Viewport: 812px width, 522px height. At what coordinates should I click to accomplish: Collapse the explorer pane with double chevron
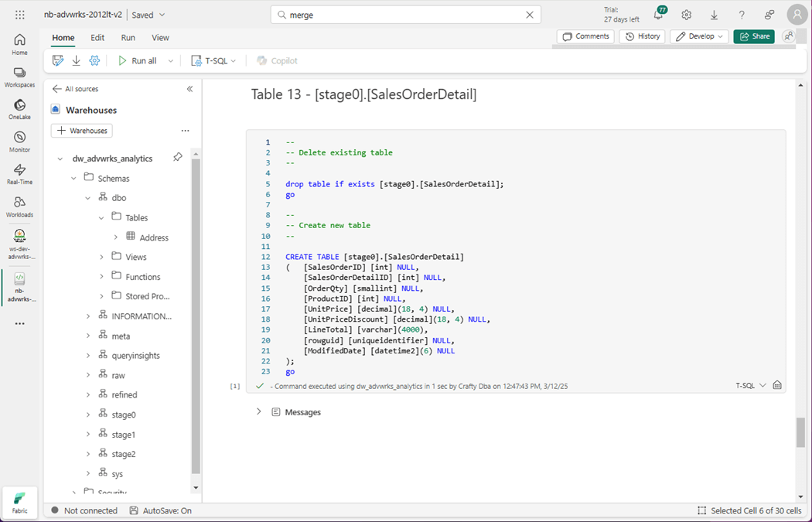pos(190,89)
